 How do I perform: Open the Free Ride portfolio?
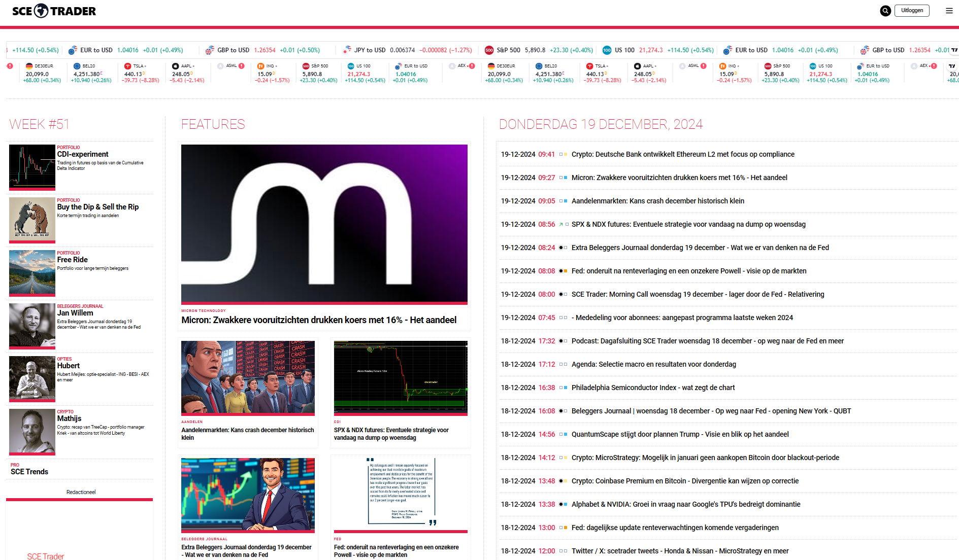pos(73,260)
